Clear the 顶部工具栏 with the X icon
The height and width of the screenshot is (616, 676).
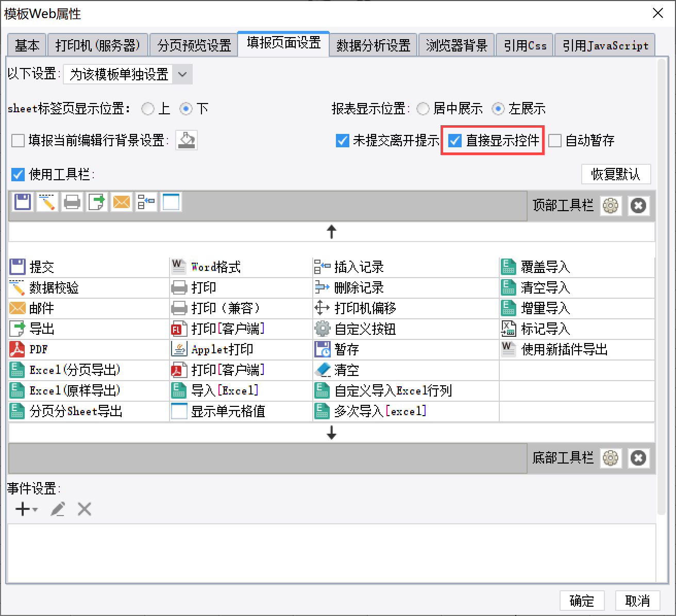(x=638, y=206)
